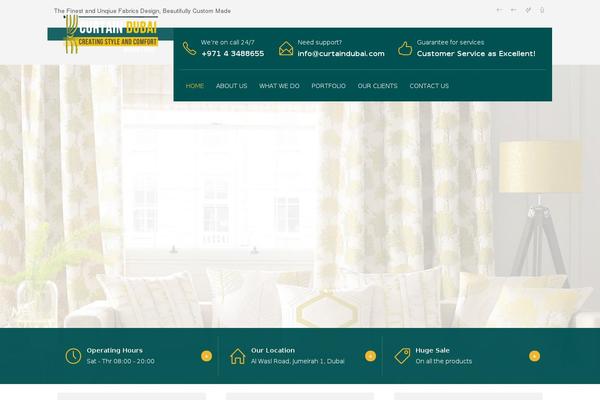The width and height of the screenshot is (600, 400).
Task: Open the WHAT WE DO menu item
Action: 279,86
